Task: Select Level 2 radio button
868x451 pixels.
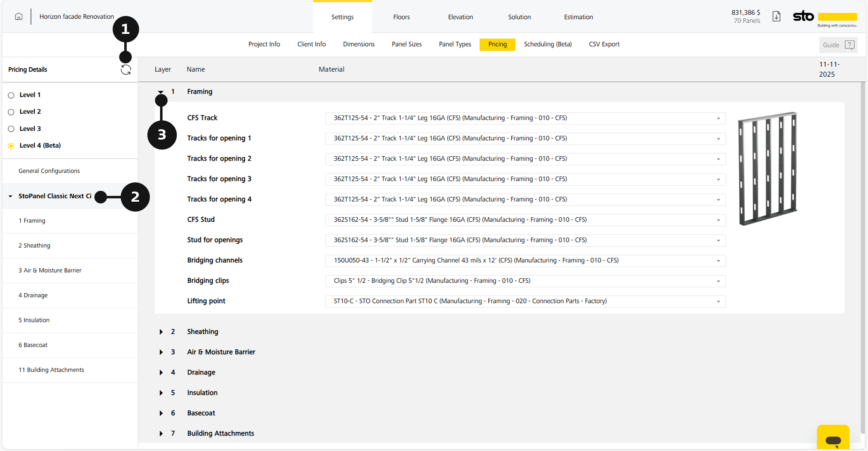Action: pos(11,112)
